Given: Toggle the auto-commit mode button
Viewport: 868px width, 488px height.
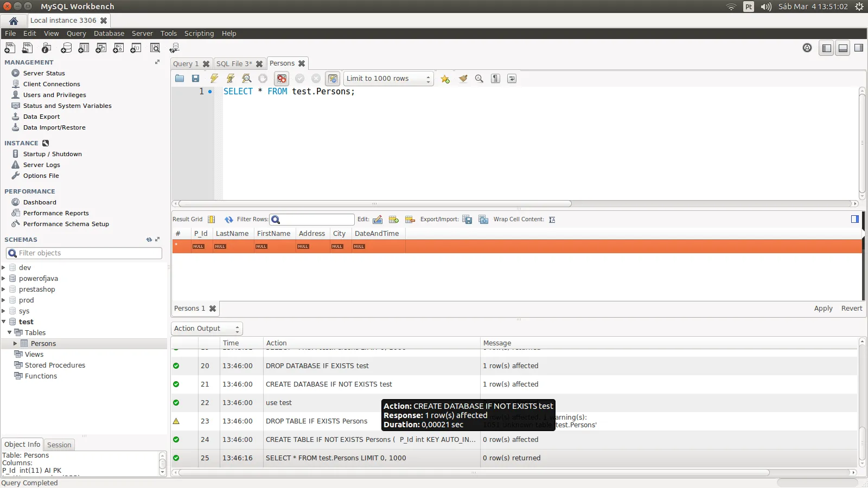Looking at the screenshot, I should (x=333, y=79).
